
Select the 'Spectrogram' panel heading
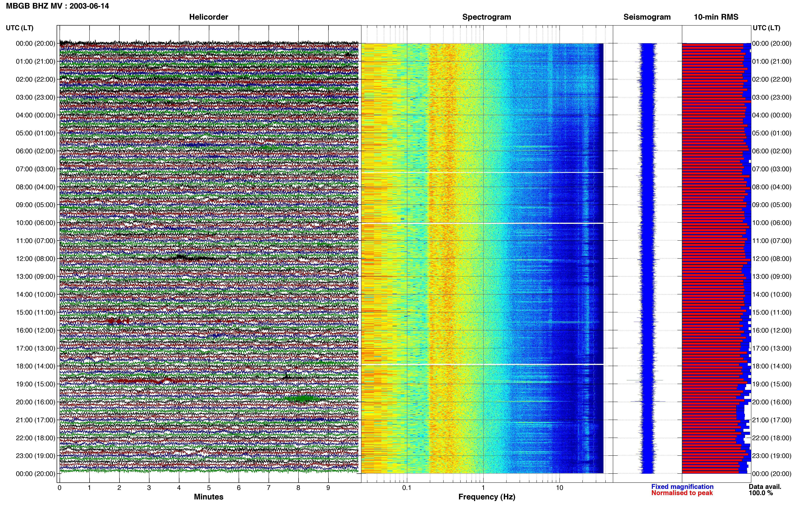(x=487, y=17)
